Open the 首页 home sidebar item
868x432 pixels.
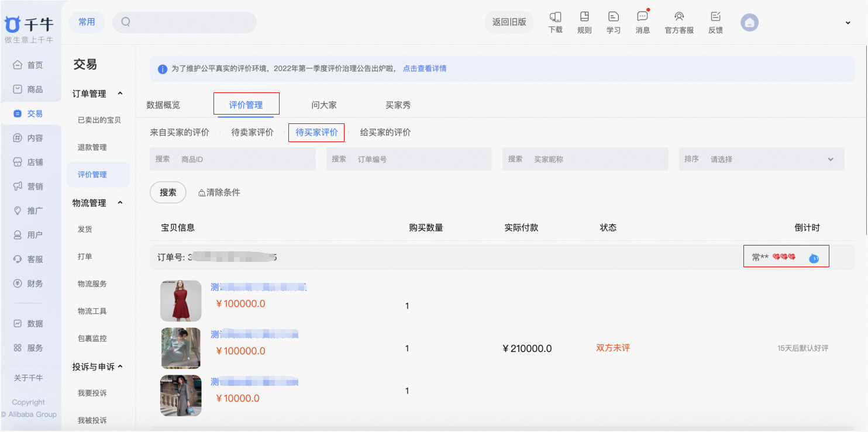click(x=28, y=65)
